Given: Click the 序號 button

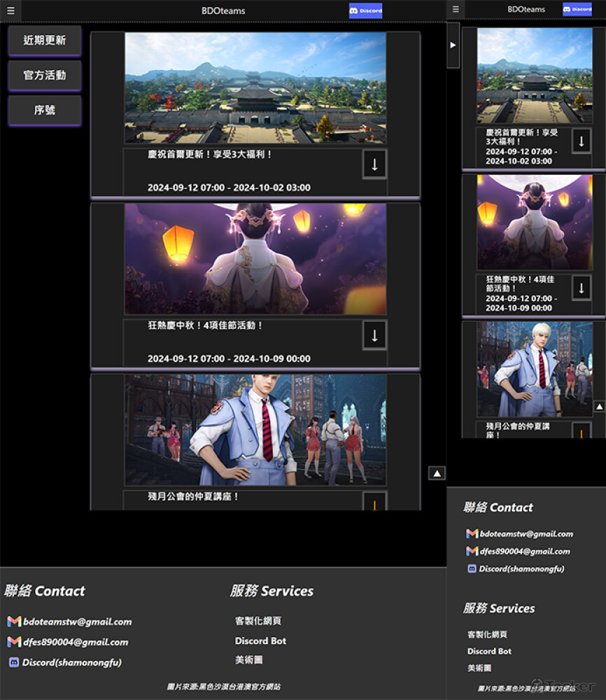Looking at the screenshot, I should 44,111.
